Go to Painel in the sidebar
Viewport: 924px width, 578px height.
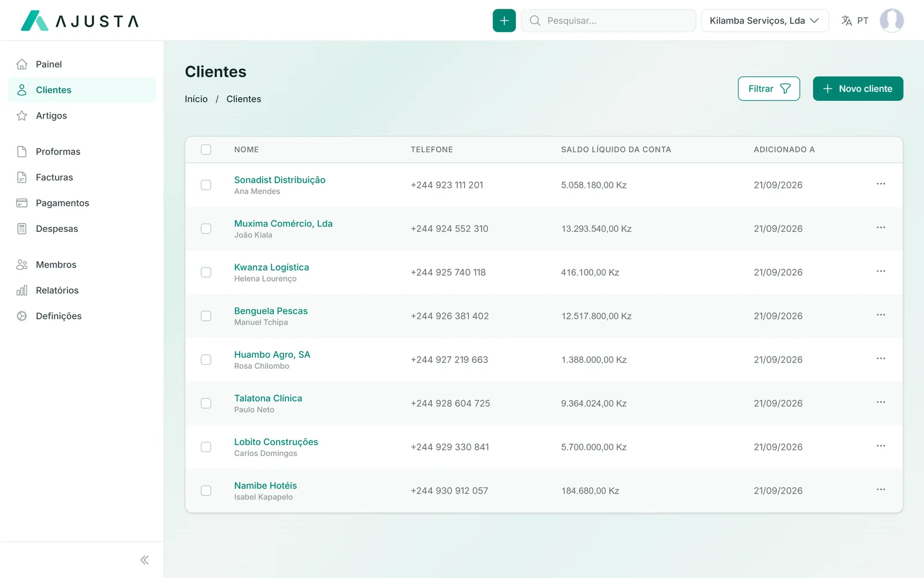coord(81,64)
